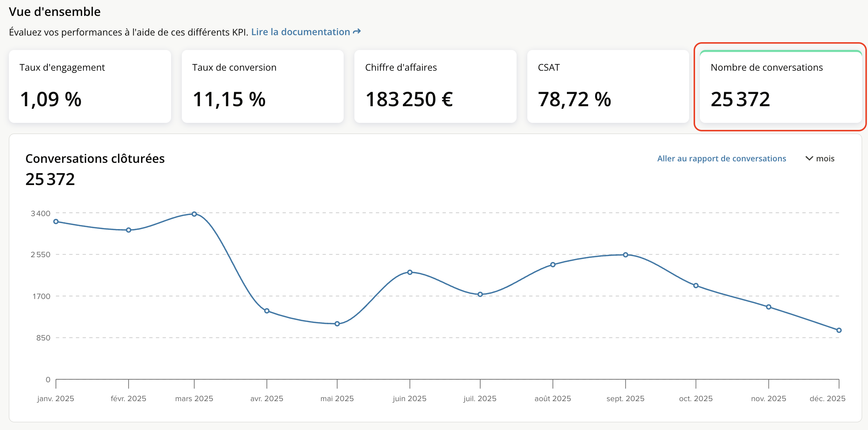Viewport: 868px width, 430px height.
Task: Select the Nombre de conversations card
Action: pyautogui.click(x=780, y=86)
